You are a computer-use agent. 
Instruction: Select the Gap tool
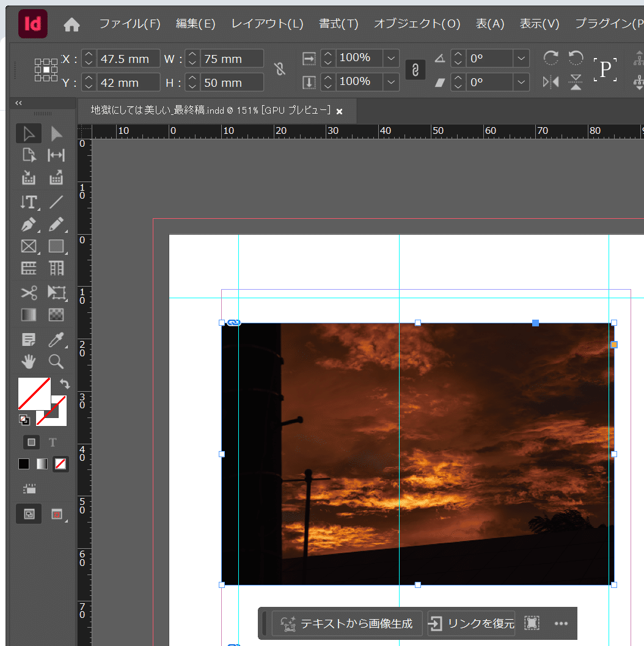click(56, 155)
